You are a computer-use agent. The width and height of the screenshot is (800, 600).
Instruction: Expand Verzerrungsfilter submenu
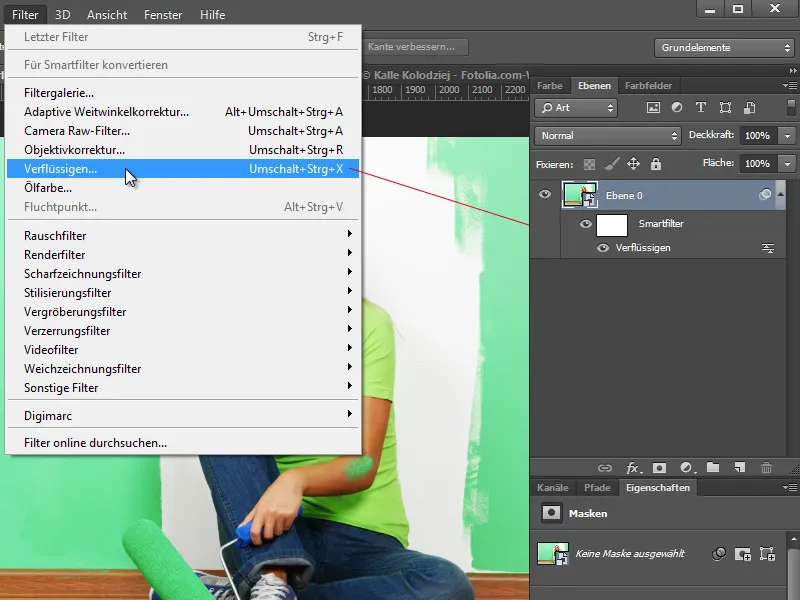click(183, 331)
